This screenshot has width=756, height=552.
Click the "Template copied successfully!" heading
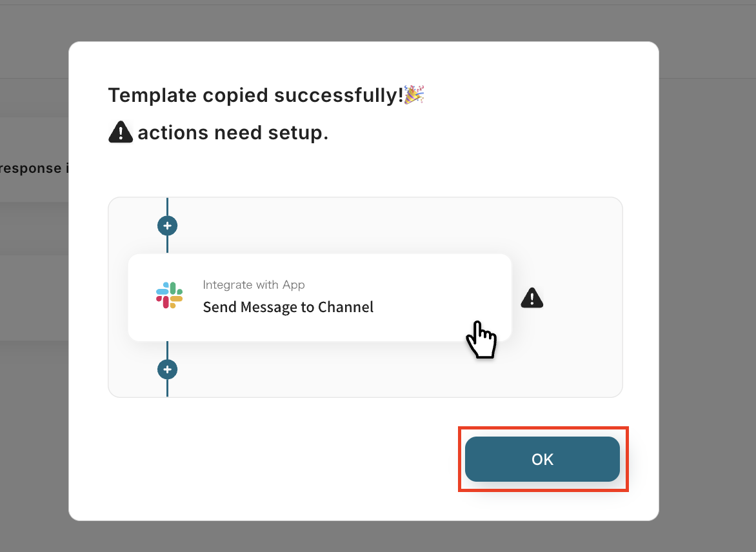coord(255,95)
